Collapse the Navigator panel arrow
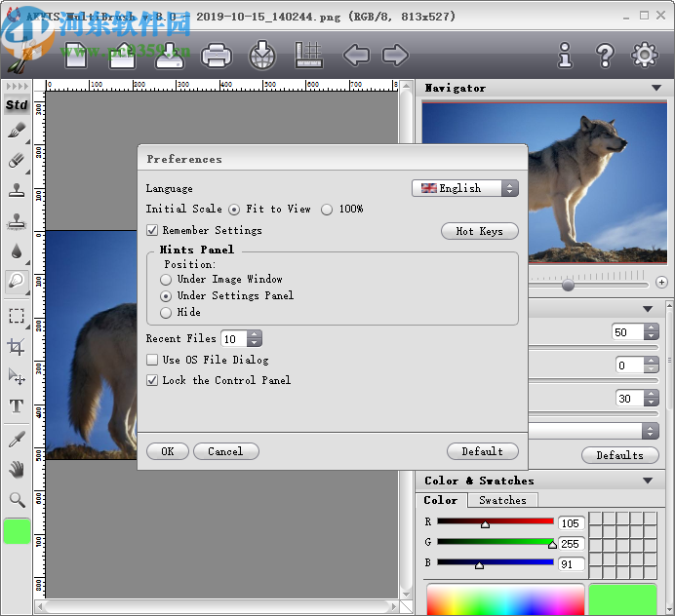The height and width of the screenshot is (616, 675). [x=656, y=88]
